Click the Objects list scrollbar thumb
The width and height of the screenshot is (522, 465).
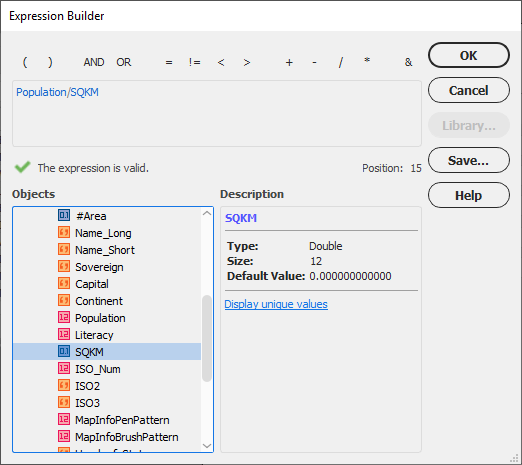(x=207, y=338)
